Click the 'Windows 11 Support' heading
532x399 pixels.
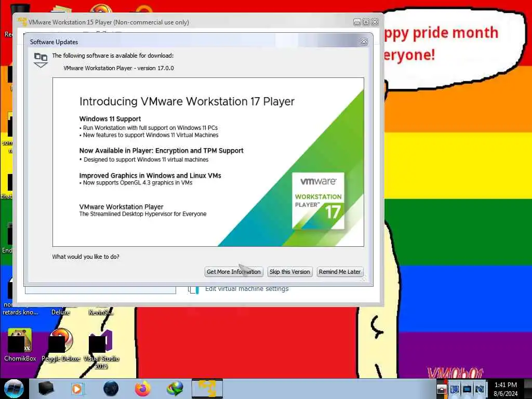click(x=110, y=119)
